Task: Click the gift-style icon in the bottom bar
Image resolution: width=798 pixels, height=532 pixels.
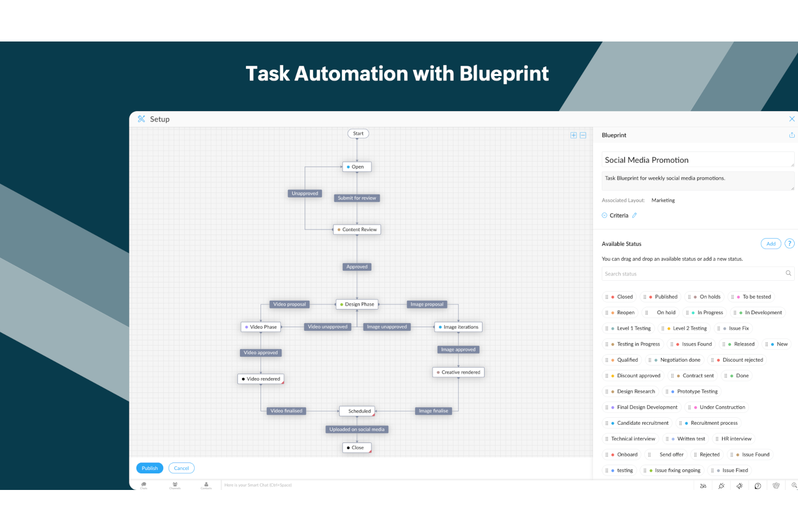Action: (x=776, y=486)
